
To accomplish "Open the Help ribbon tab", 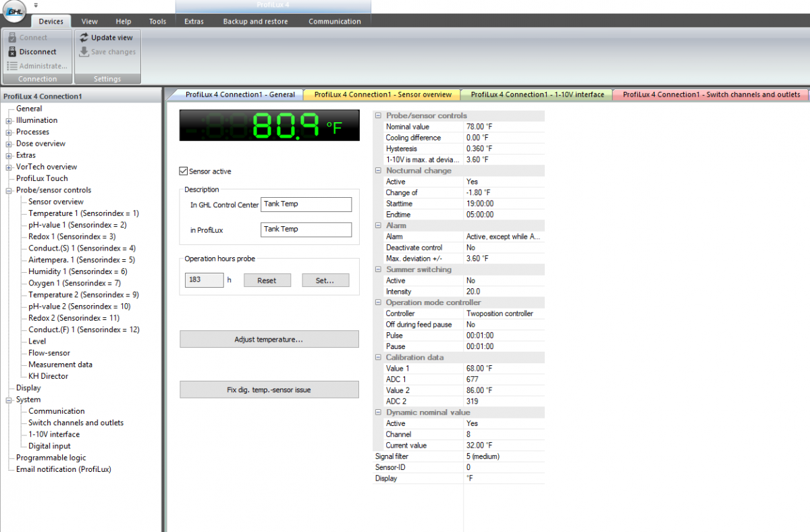I will (x=124, y=22).
